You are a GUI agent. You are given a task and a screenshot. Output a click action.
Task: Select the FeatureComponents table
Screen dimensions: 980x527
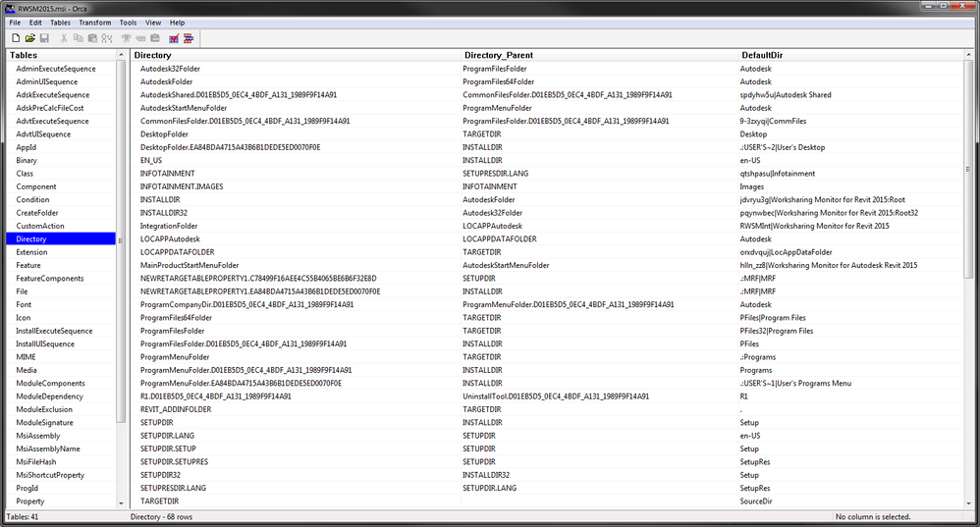[49, 279]
